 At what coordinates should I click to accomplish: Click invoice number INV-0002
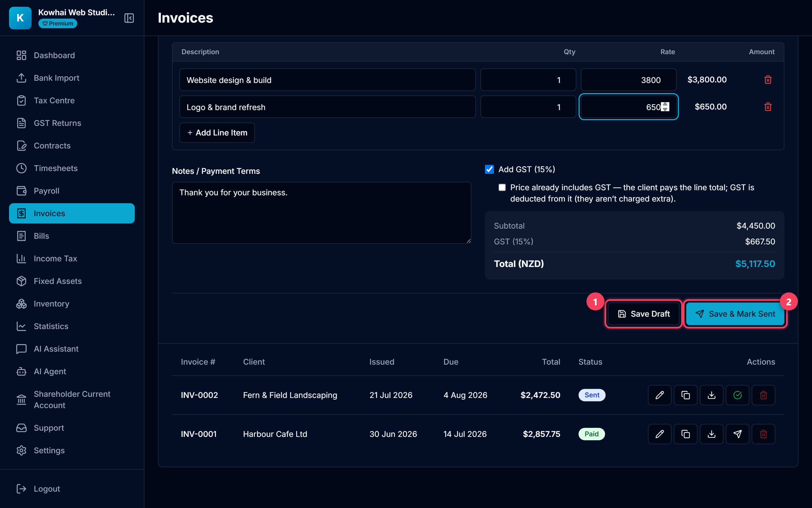pyautogui.click(x=199, y=395)
